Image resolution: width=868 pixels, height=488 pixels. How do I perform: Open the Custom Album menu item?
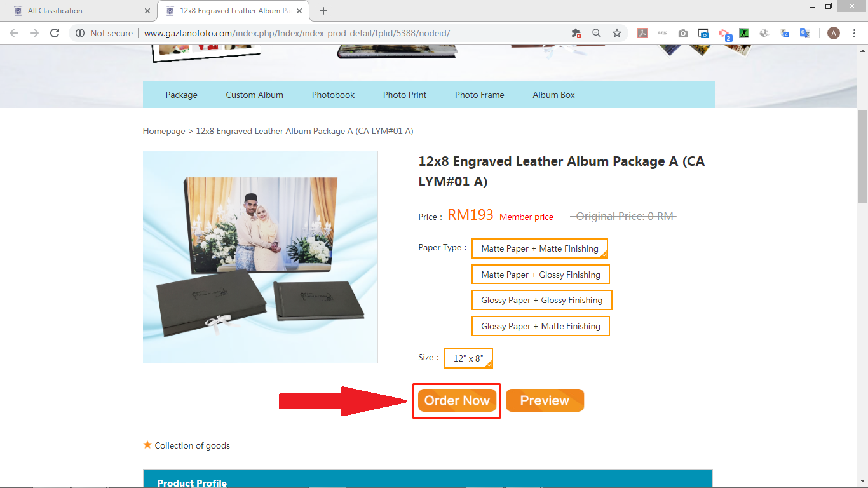(254, 95)
